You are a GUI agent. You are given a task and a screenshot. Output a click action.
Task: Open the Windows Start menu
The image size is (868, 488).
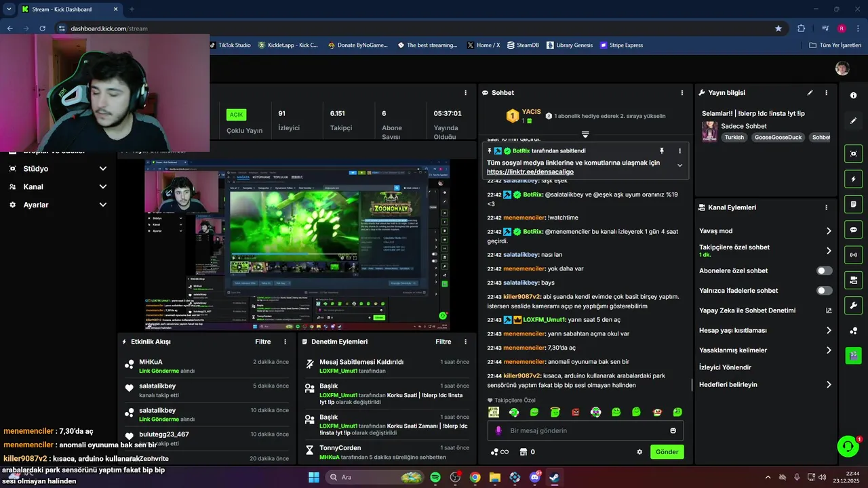(x=314, y=477)
